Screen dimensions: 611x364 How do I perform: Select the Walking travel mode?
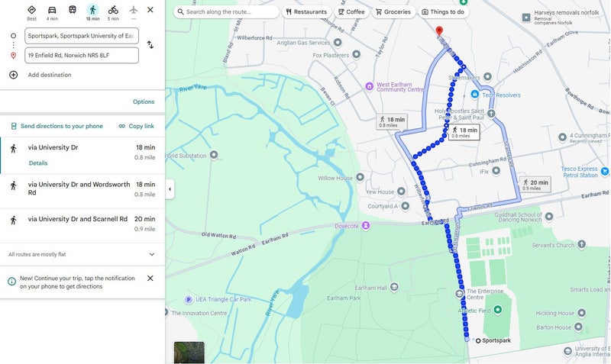[x=92, y=11]
